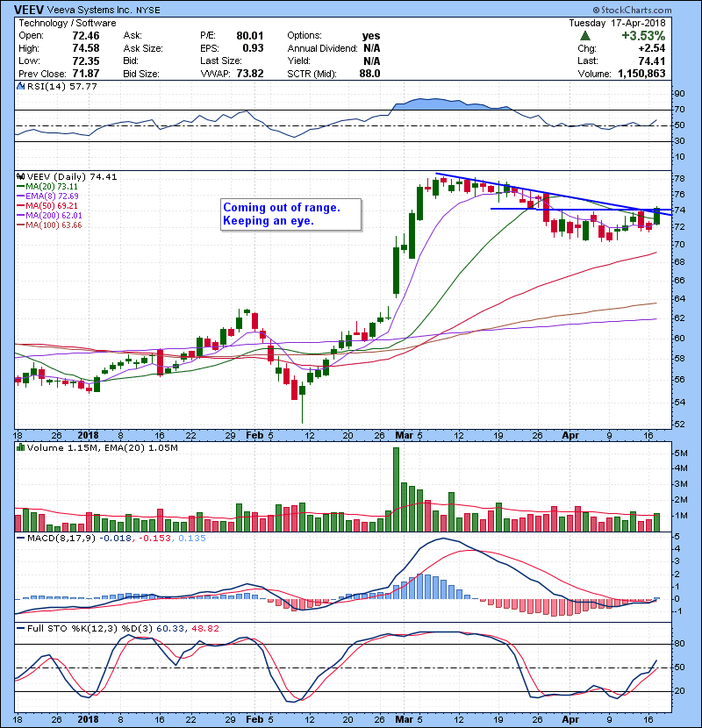
Task: Click the VWAP value 73.82
Action: 250,74
